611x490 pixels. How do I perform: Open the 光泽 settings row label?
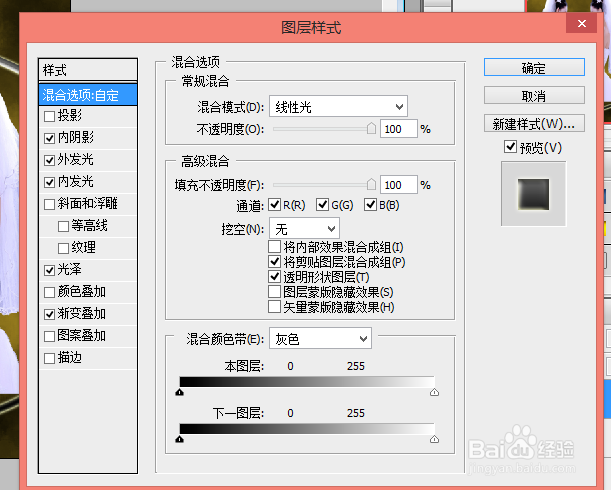(69, 269)
